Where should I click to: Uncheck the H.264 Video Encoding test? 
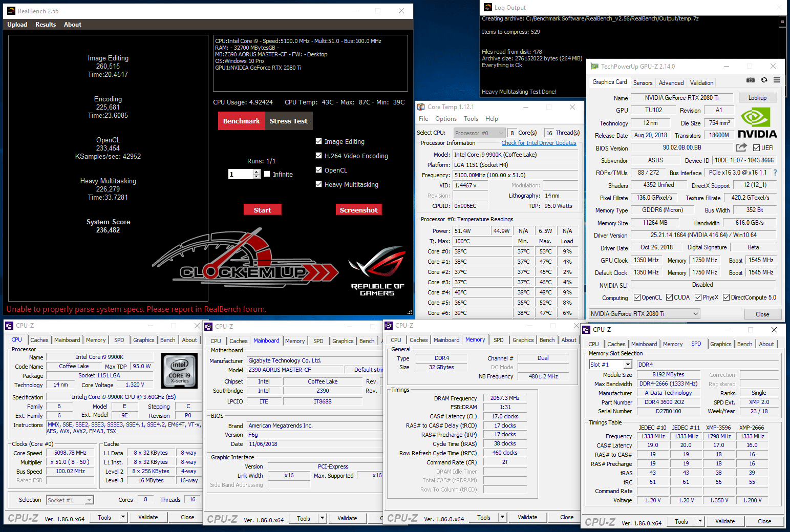point(319,156)
